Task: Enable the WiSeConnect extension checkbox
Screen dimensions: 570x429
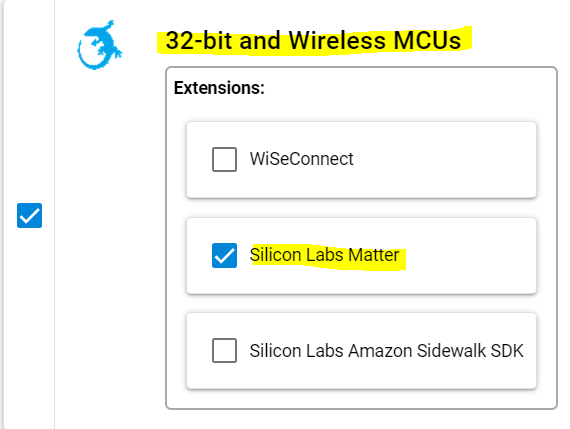Action: click(x=224, y=159)
